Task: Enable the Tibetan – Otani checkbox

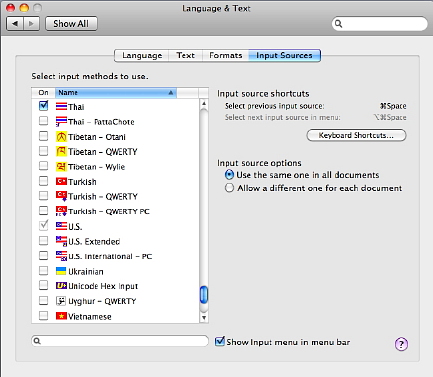Action: click(x=44, y=136)
